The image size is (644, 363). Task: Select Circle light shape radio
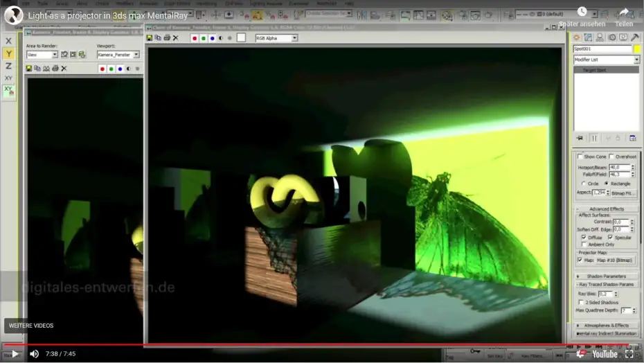click(x=584, y=184)
